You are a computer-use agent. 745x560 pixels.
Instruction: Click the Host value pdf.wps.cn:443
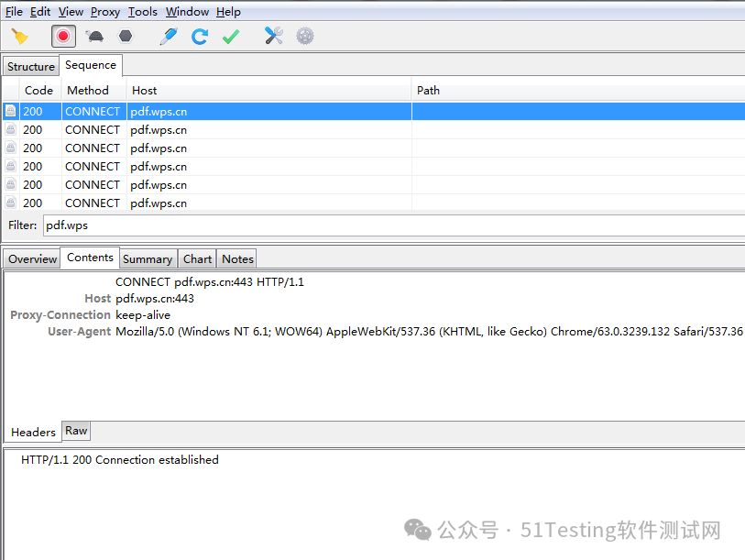155,299
